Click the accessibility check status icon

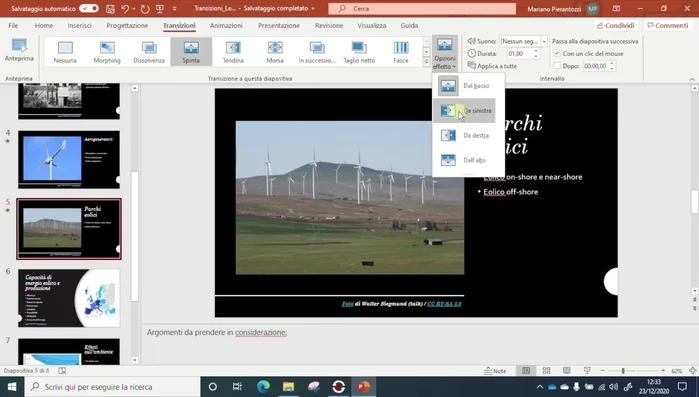coord(62,371)
